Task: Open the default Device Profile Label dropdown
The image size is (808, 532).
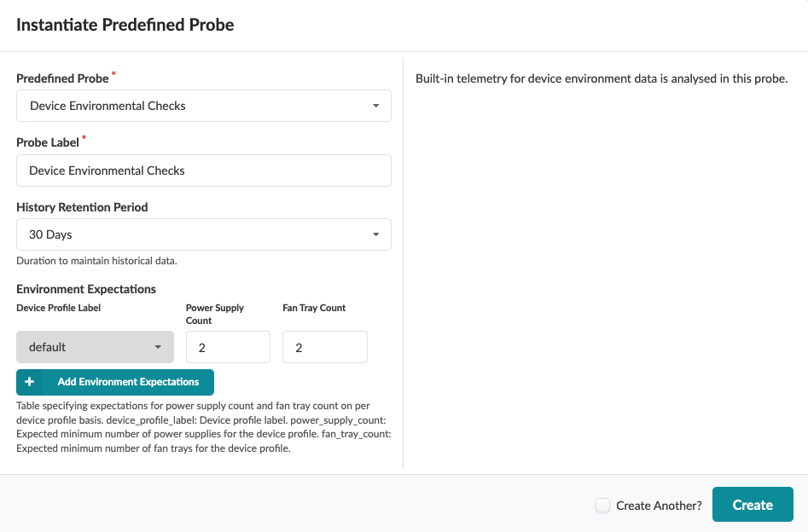Action: coord(95,347)
